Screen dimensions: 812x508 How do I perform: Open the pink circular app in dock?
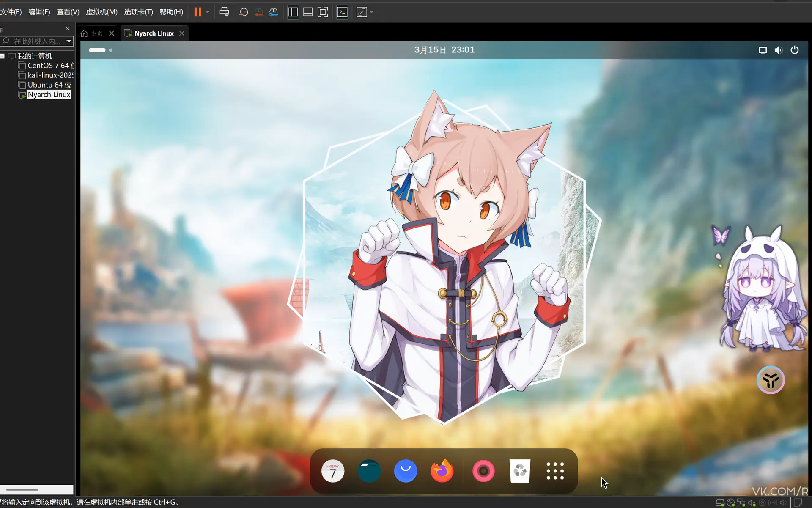coord(483,471)
